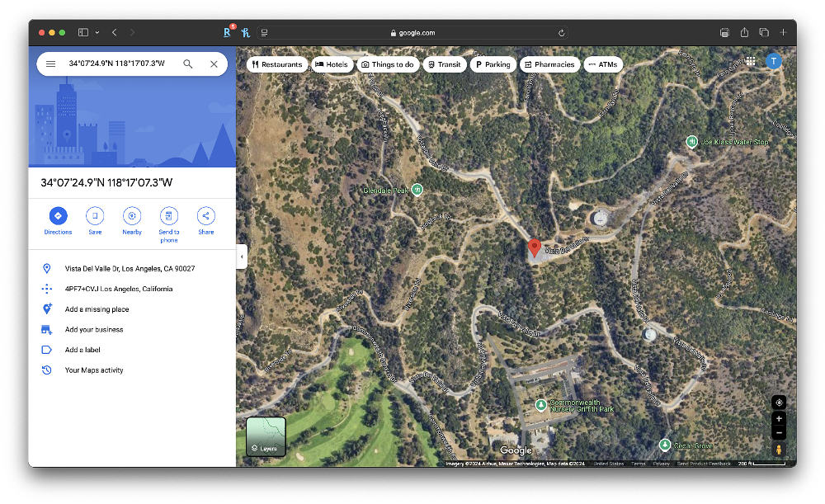Click Send to phone icon
Screen dimensions: 825x504
[x=169, y=215]
